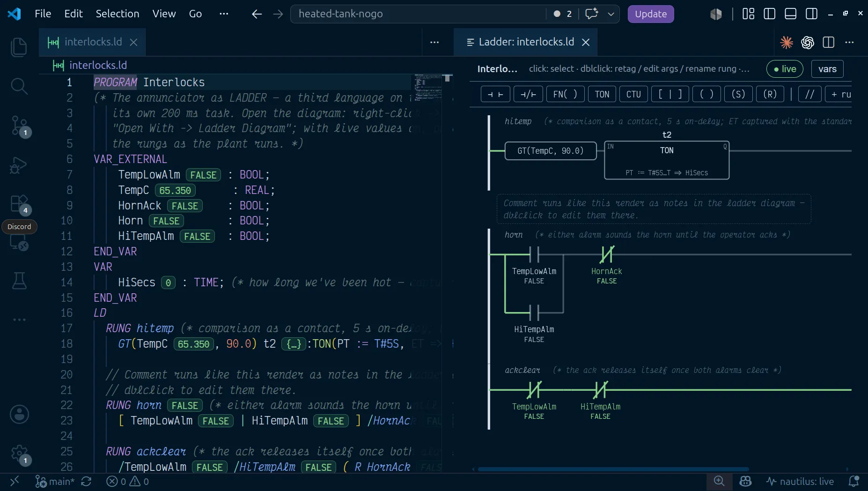Open the ChatGPT icon in editor toolbar
This screenshot has width=868, height=491.
tap(808, 43)
